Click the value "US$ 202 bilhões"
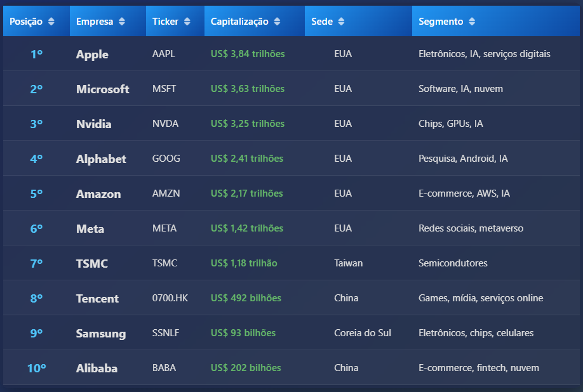583x392 pixels. 246,368
